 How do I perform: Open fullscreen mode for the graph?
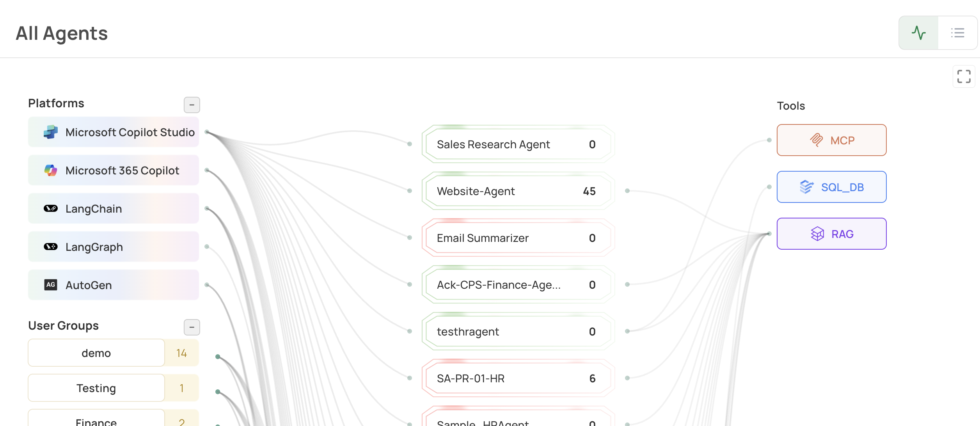tap(964, 76)
